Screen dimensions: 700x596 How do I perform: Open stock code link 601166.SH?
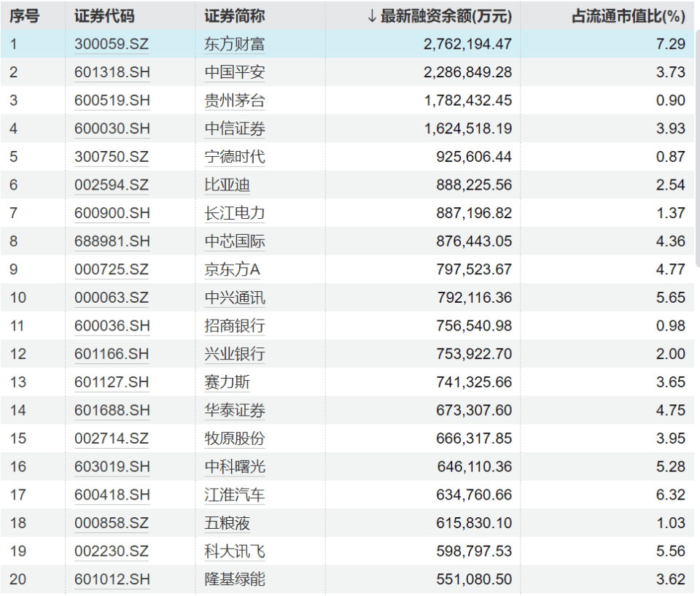(x=112, y=353)
